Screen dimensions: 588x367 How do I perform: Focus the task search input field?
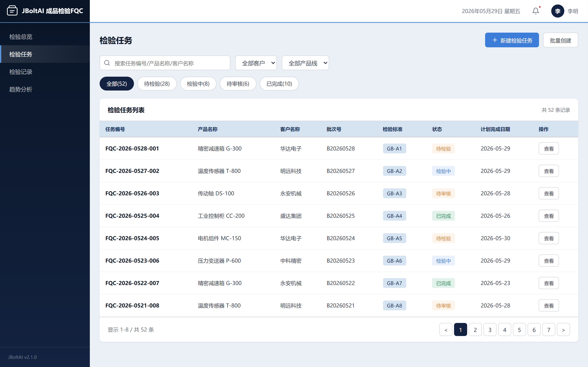(x=165, y=63)
